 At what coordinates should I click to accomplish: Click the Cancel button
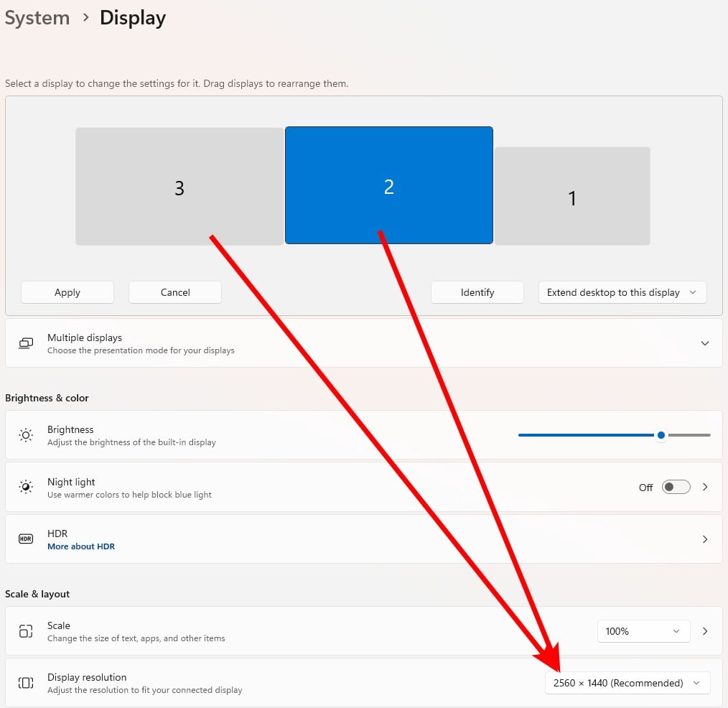(175, 292)
